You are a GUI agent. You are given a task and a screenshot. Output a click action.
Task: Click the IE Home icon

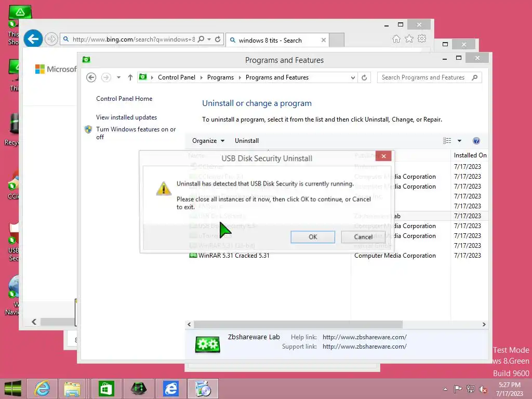pos(396,38)
